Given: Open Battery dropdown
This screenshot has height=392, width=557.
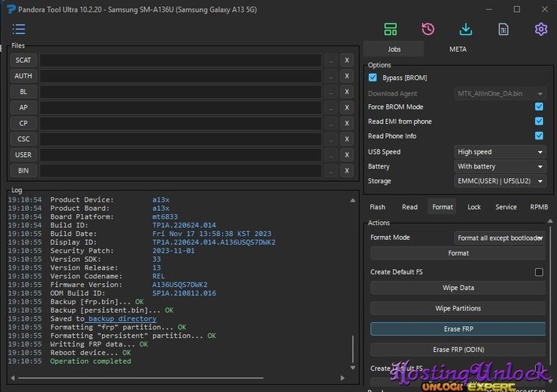Looking at the screenshot, I should coord(500,166).
